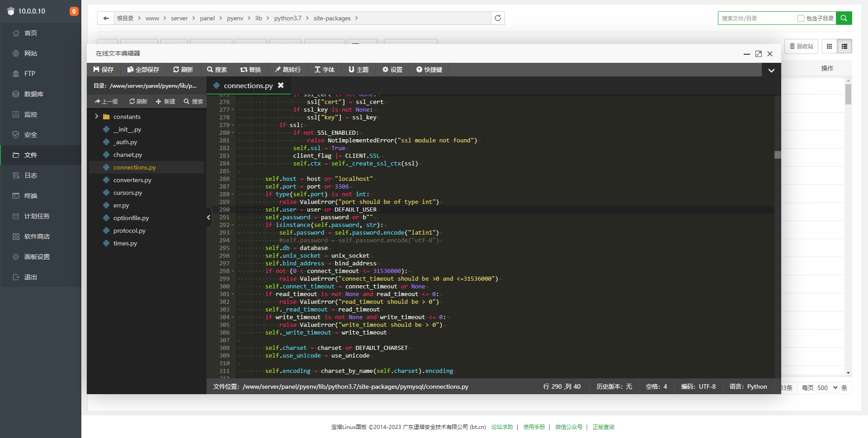
Task: Click the green file search button
Action: coord(844,18)
